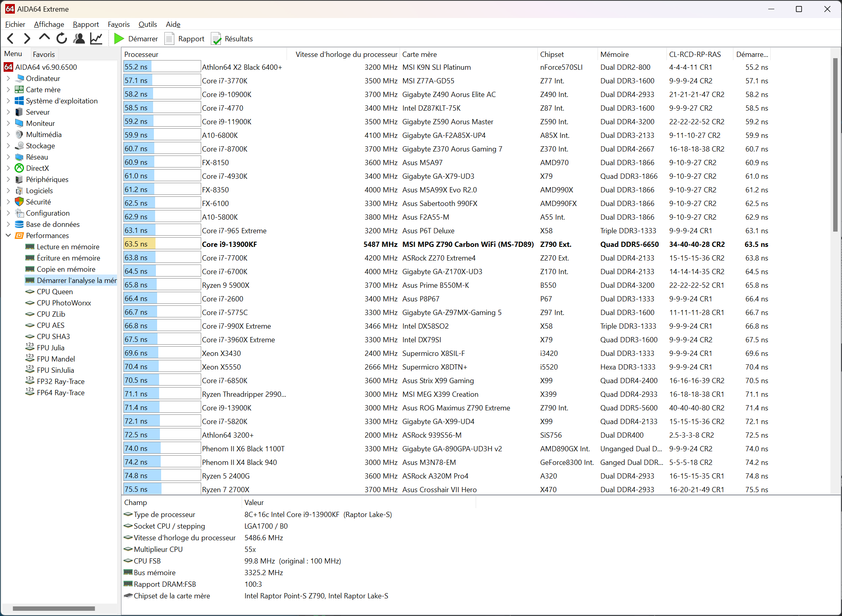Viewport: 842px width, 616px height.
Task: Select Lecture en mémoire benchmark
Action: 68,247
